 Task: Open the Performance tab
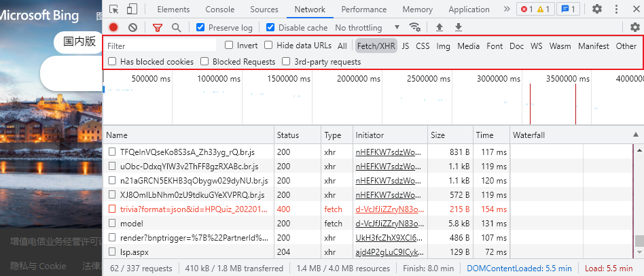click(x=363, y=10)
